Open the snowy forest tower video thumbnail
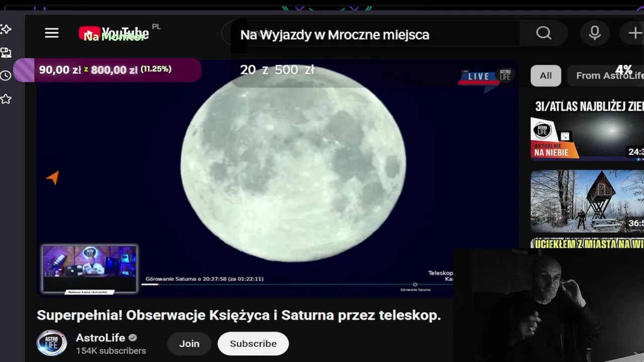 [587, 201]
